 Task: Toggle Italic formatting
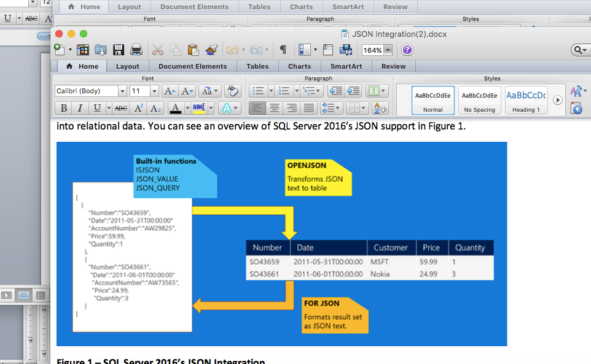tap(80, 107)
